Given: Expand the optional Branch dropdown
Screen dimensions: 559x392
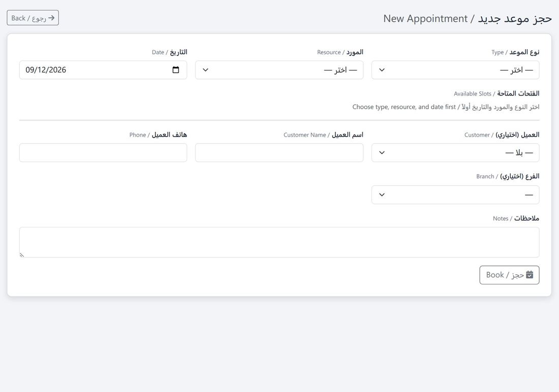Looking at the screenshot, I should pos(455,194).
